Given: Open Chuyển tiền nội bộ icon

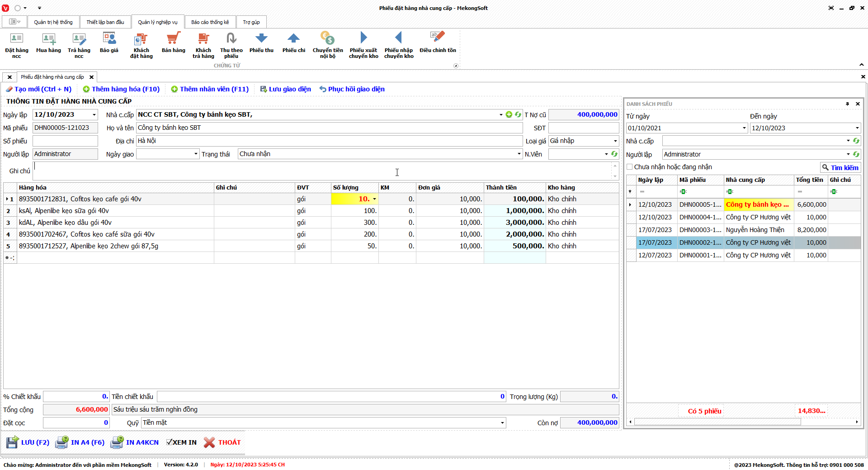Looking at the screenshot, I should 327,45.
